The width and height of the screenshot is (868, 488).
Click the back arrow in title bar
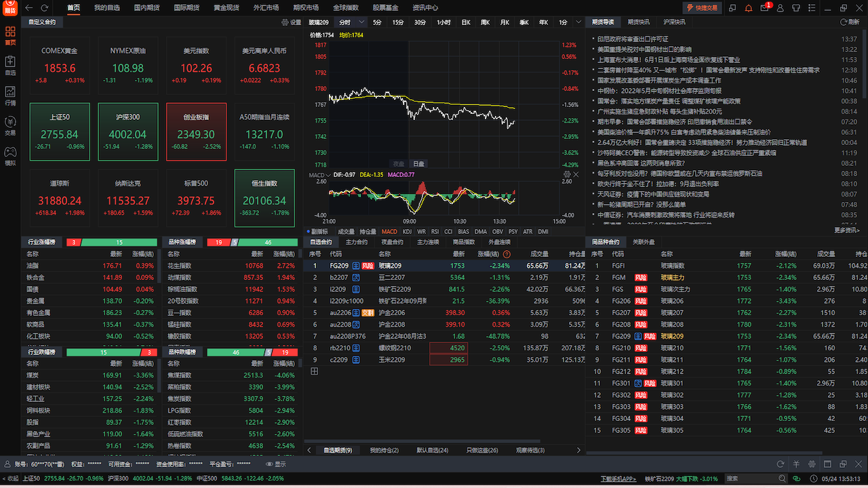(28, 7)
